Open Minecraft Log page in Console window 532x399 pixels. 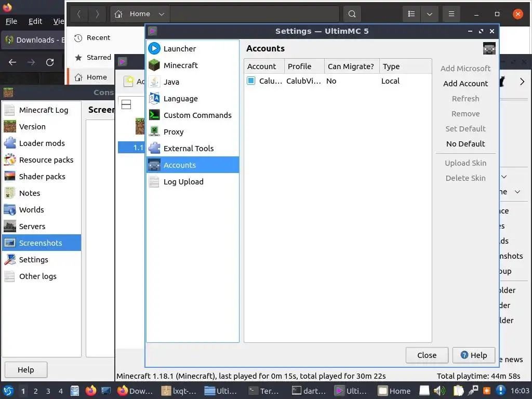42,110
